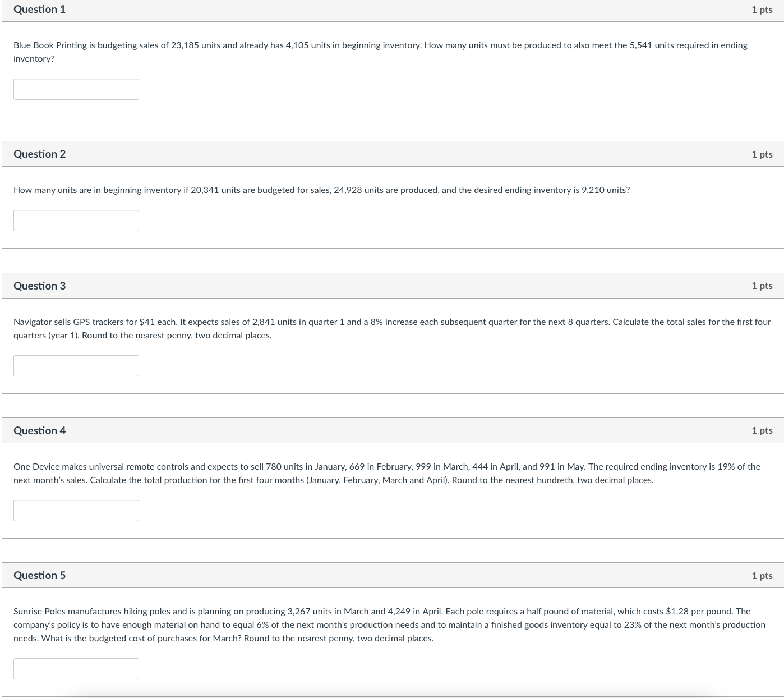Click the "1 pts" label on Question 1

coord(762,10)
